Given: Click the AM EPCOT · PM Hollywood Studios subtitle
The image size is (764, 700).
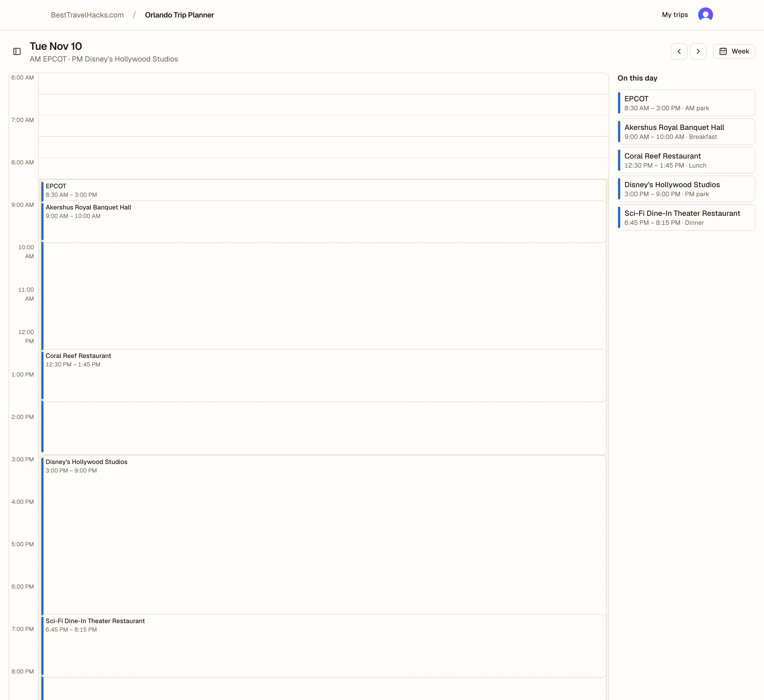Looking at the screenshot, I should pos(104,59).
